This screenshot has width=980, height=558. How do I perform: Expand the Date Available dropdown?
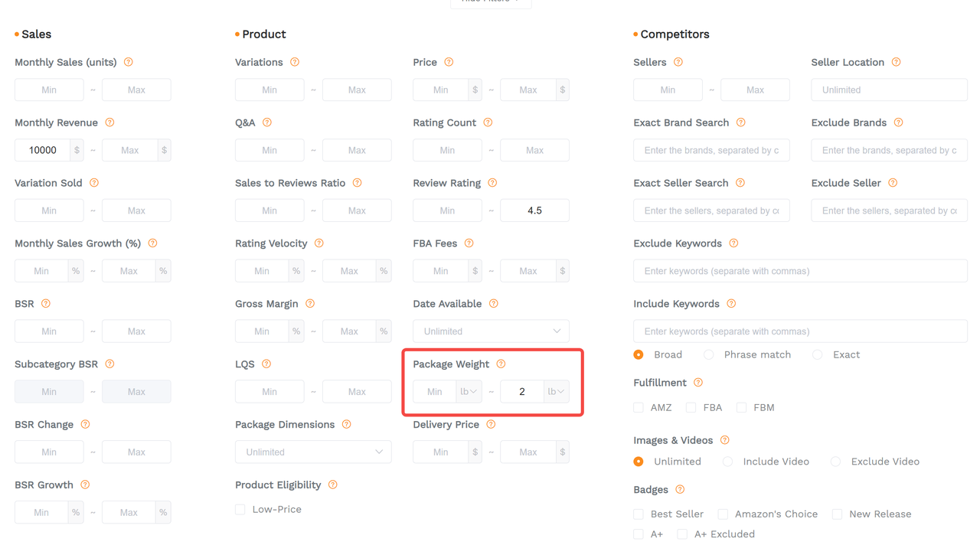coord(491,331)
